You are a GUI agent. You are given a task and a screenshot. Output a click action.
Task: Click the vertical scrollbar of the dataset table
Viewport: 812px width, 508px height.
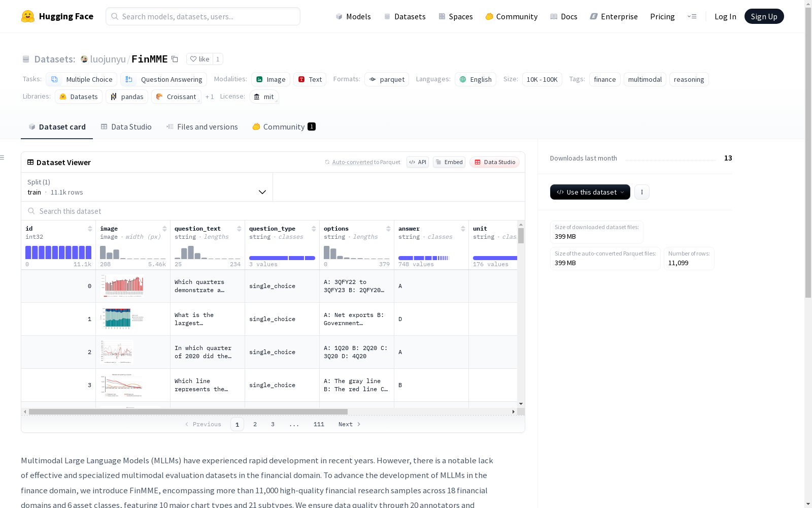[x=521, y=236]
